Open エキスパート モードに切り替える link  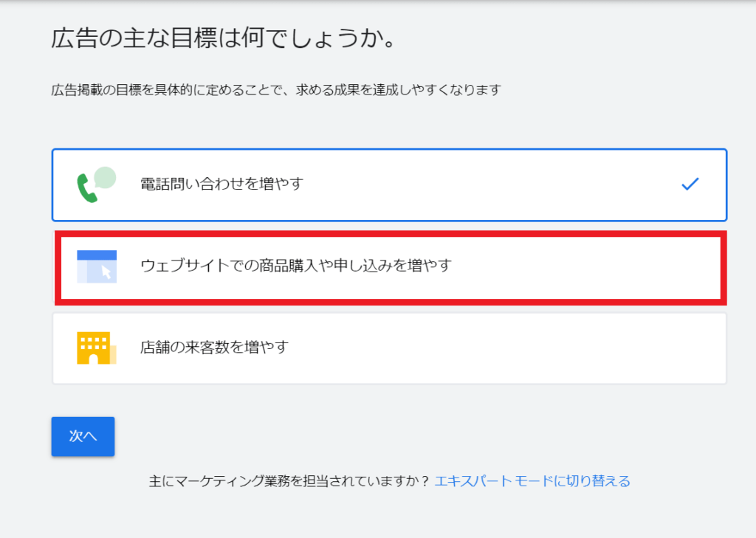[532, 481]
